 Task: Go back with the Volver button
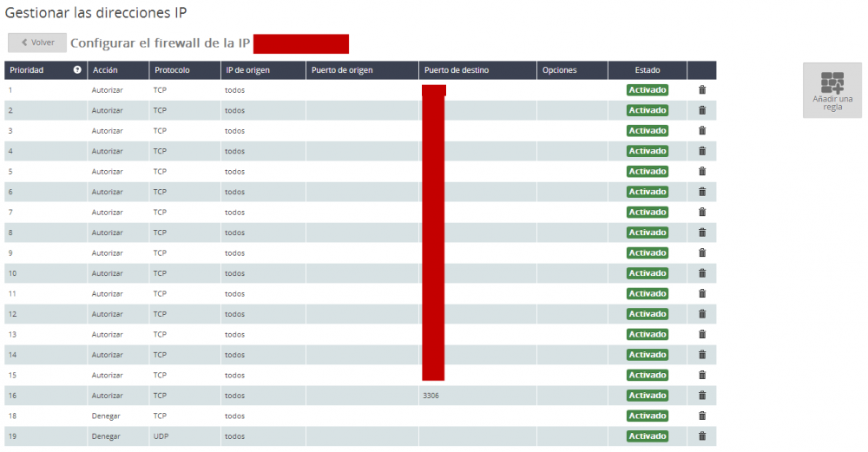click(x=37, y=43)
